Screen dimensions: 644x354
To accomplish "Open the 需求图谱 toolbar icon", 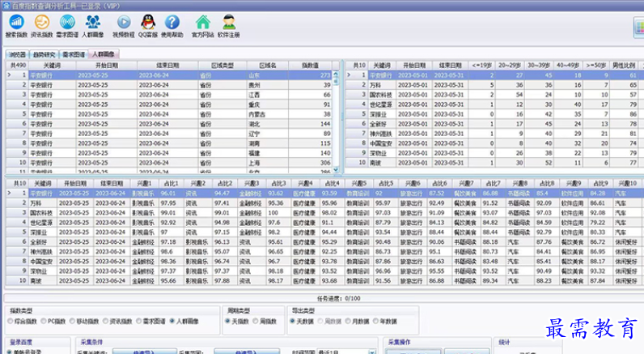I will coord(67,26).
